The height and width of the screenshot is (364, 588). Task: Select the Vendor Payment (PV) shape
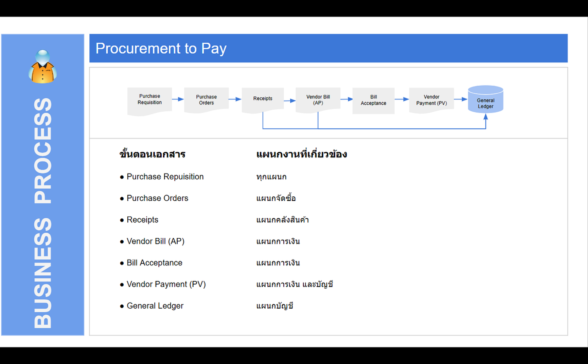point(431,100)
